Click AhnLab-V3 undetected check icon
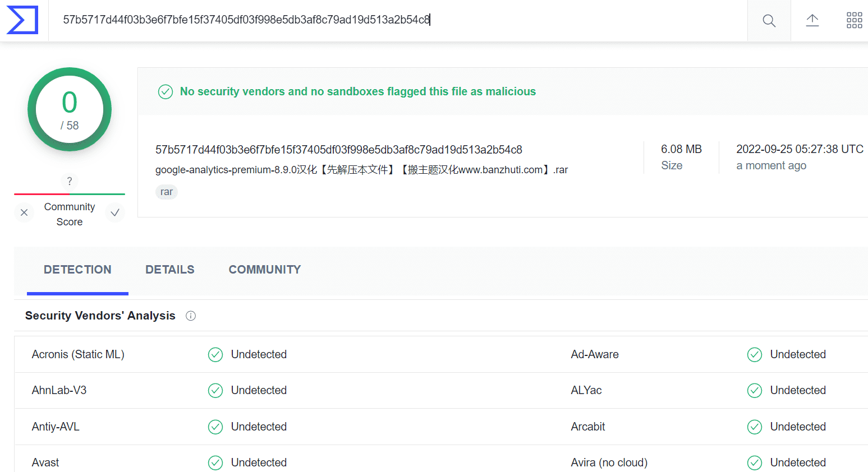The width and height of the screenshot is (868, 472). click(x=215, y=391)
